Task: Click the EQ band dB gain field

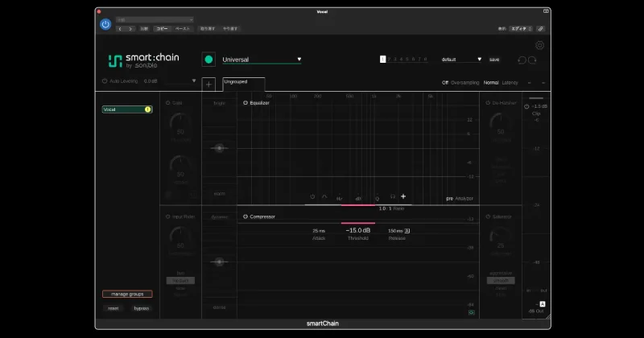Action: pos(358,198)
